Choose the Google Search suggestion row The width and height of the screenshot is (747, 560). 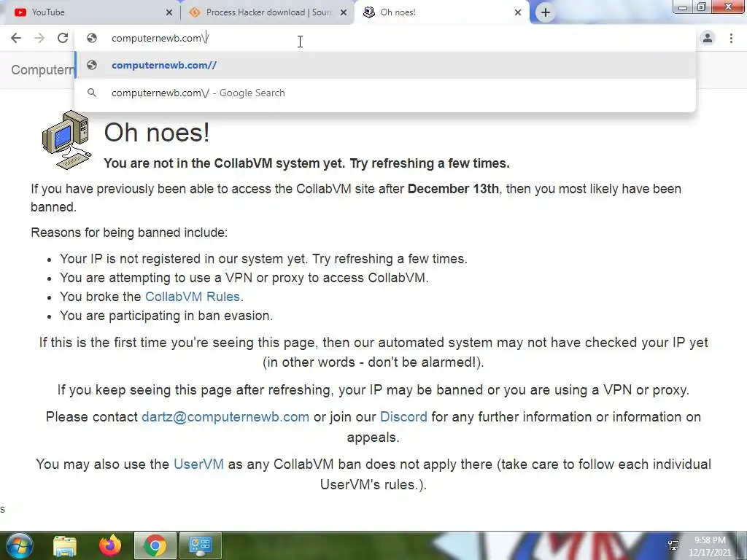click(385, 93)
